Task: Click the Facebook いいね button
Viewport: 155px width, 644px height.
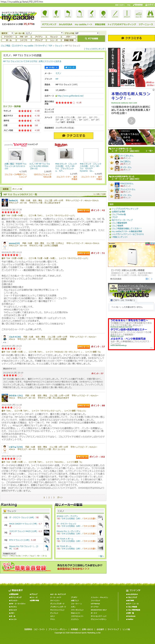Action: pos(52,67)
